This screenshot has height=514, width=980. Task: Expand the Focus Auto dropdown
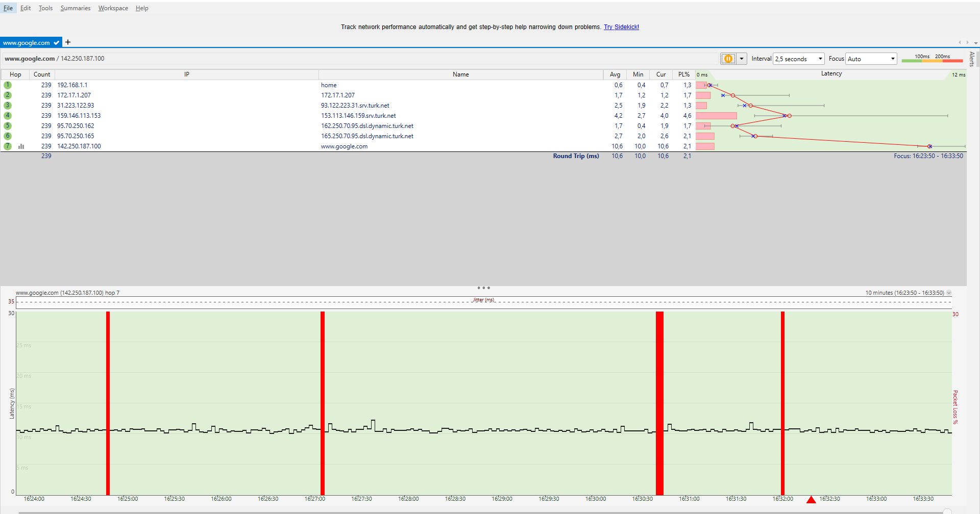tap(871, 59)
